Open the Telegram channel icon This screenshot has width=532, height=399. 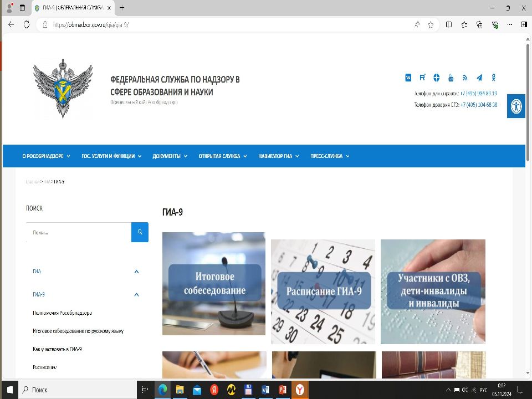pyautogui.click(x=479, y=78)
